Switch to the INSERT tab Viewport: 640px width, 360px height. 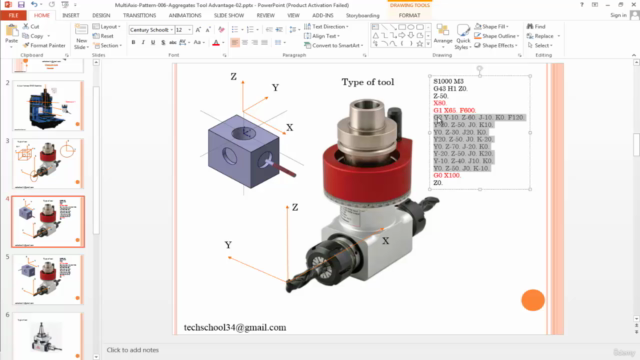coord(71,16)
